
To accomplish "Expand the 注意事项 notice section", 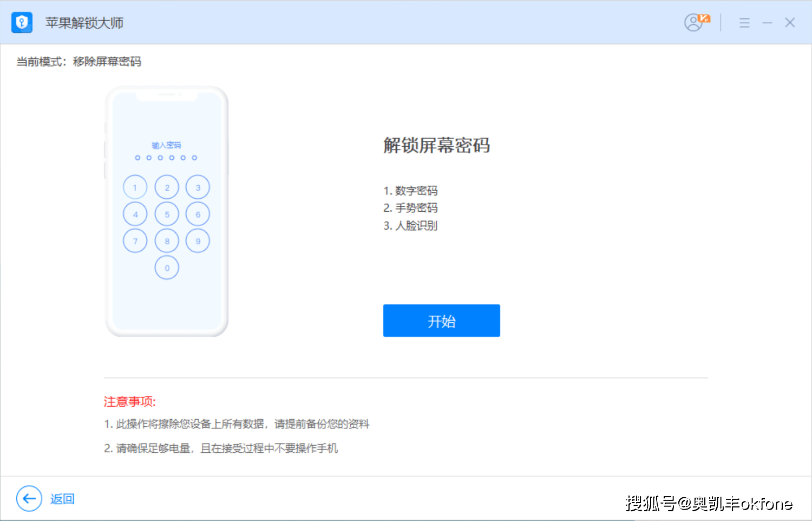I will (x=129, y=402).
